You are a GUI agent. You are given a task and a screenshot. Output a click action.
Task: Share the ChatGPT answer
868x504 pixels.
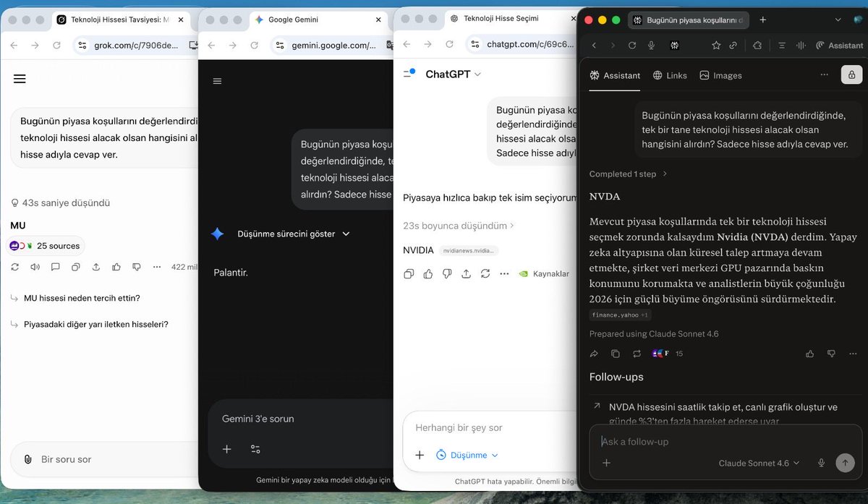467,274
